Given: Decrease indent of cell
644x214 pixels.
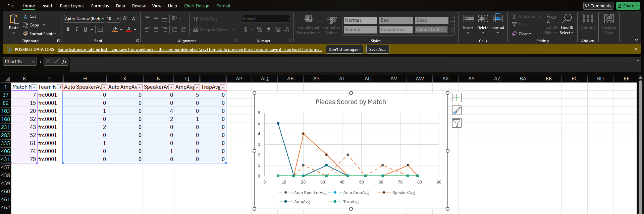Looking at the screenshot, I should click(x=174, y=29).
